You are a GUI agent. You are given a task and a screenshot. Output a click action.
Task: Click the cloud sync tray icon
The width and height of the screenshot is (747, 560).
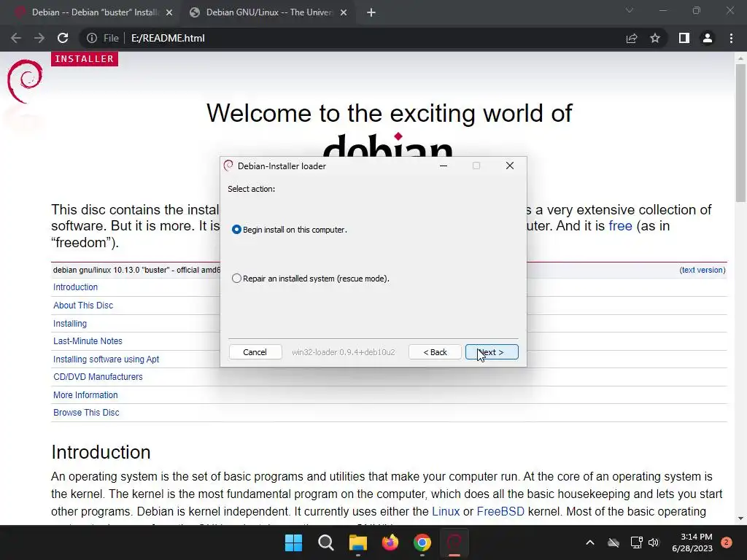(x=614, y=542)
